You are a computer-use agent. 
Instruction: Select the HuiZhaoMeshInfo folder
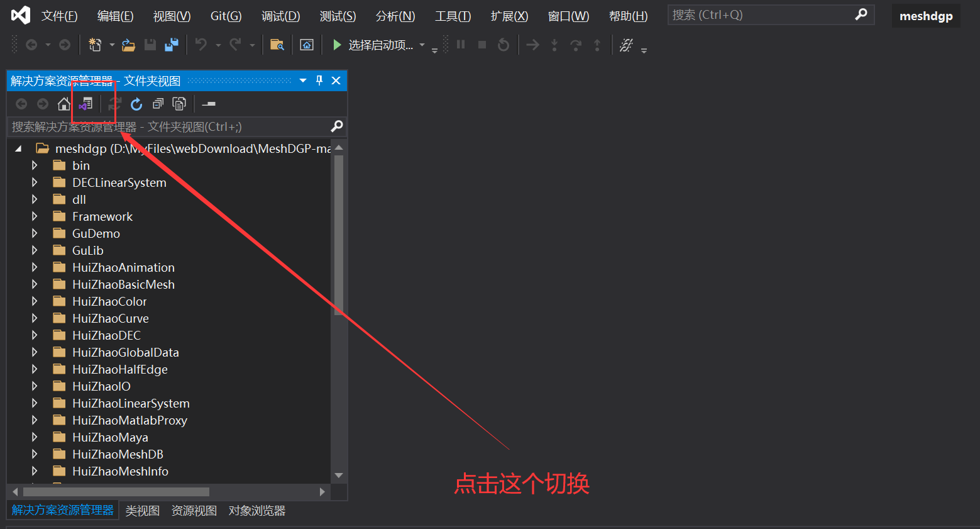[x=120, y=471]
